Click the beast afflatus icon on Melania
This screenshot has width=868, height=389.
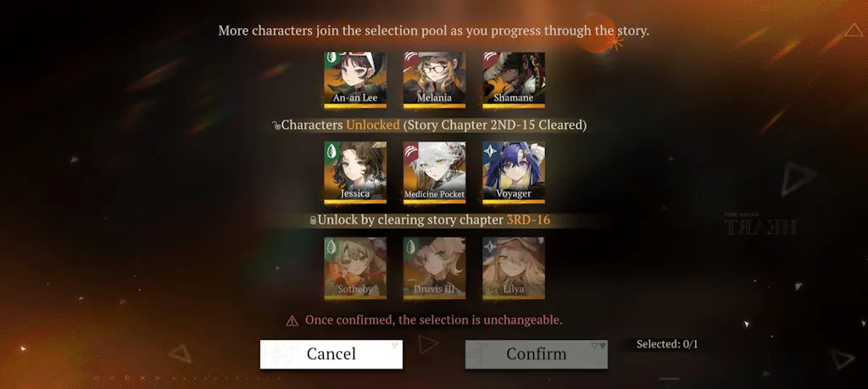(x=410, y=57)
